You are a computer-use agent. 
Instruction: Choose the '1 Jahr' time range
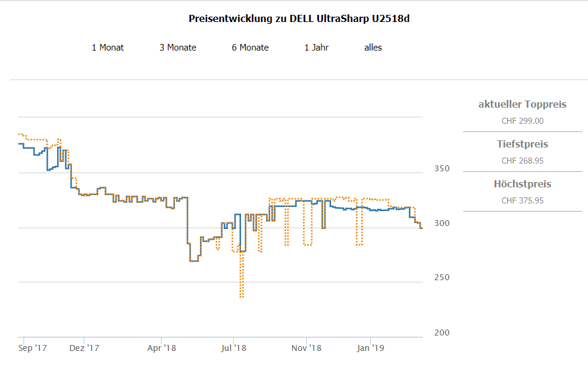316,48
